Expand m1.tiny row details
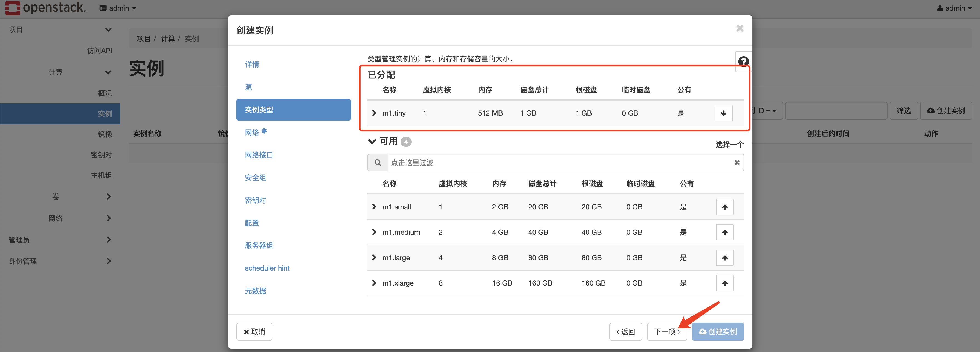 [x=373, y=113]
